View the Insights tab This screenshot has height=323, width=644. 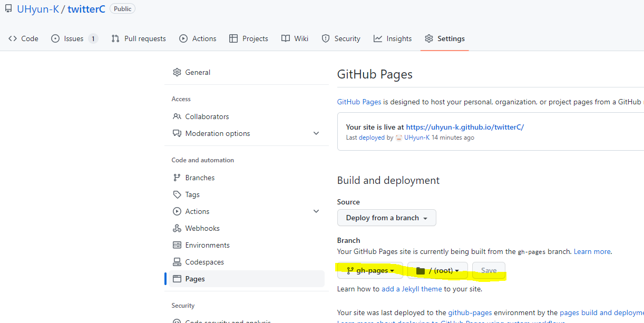tap(393, 38)
